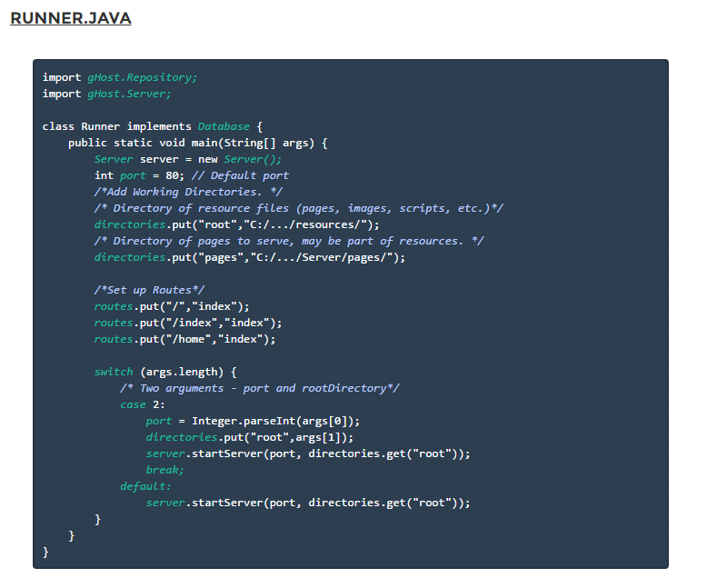
Task: Click the 'import gHost.Repository;' line
Action: (x=120, y=77)
